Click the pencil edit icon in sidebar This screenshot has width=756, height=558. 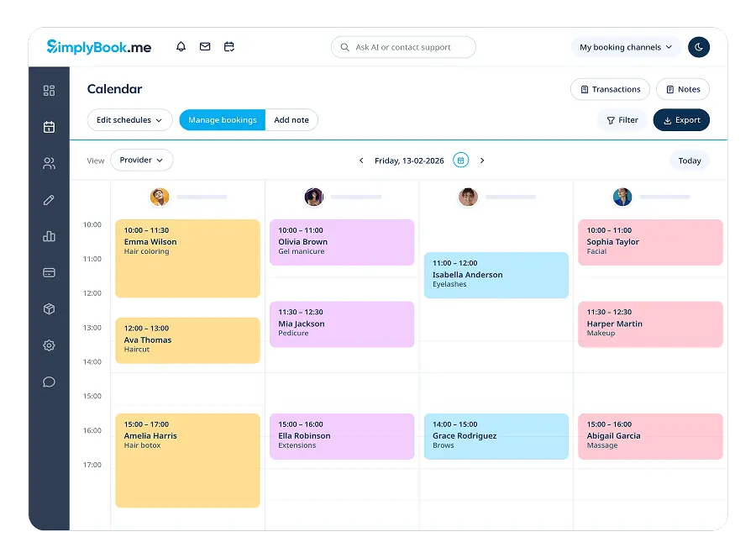pyautogui.click(x=49, y=200)
